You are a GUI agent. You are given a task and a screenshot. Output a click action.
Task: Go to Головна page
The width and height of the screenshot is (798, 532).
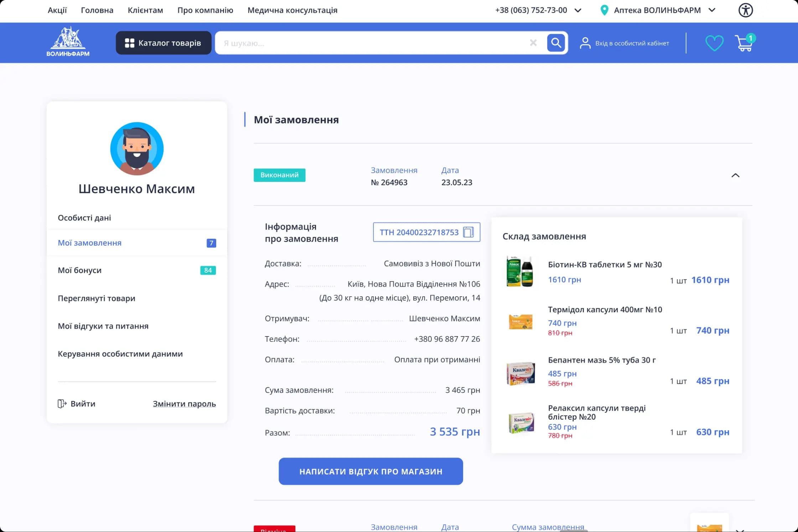pyautogui.click(x=97, y=10)
